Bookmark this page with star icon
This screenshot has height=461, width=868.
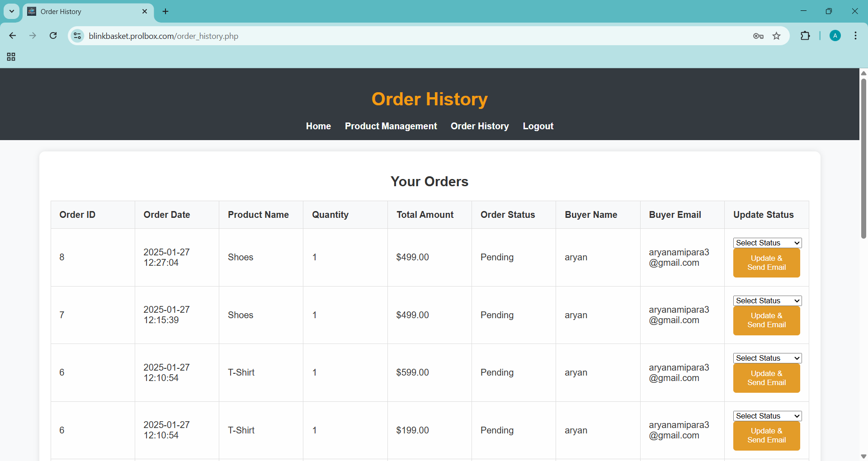click(776, 36)
